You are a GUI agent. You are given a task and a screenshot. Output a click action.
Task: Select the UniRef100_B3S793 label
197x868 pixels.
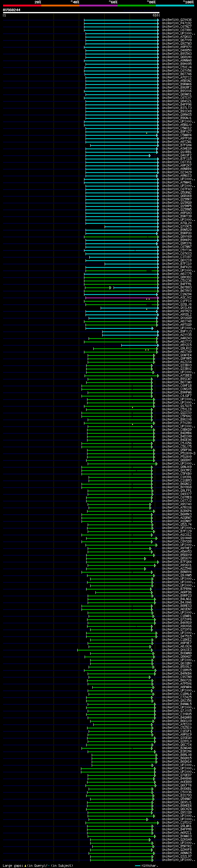tap(177, 795)
